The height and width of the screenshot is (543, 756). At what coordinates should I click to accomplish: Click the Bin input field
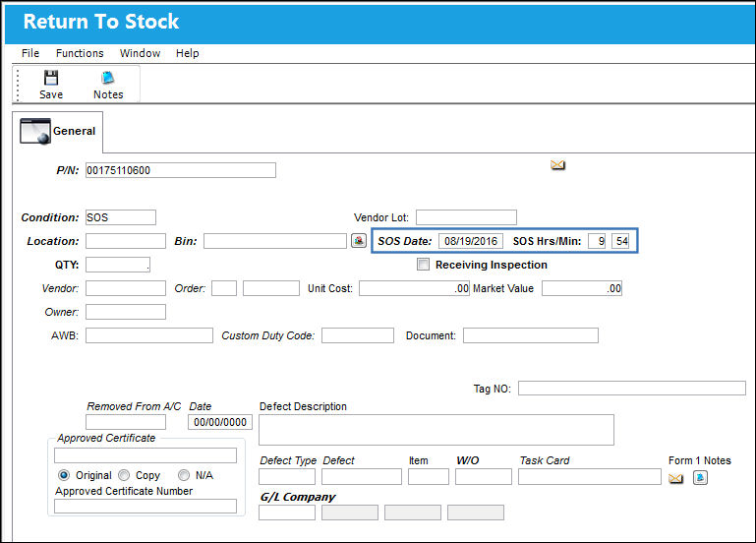pos(275,241)
